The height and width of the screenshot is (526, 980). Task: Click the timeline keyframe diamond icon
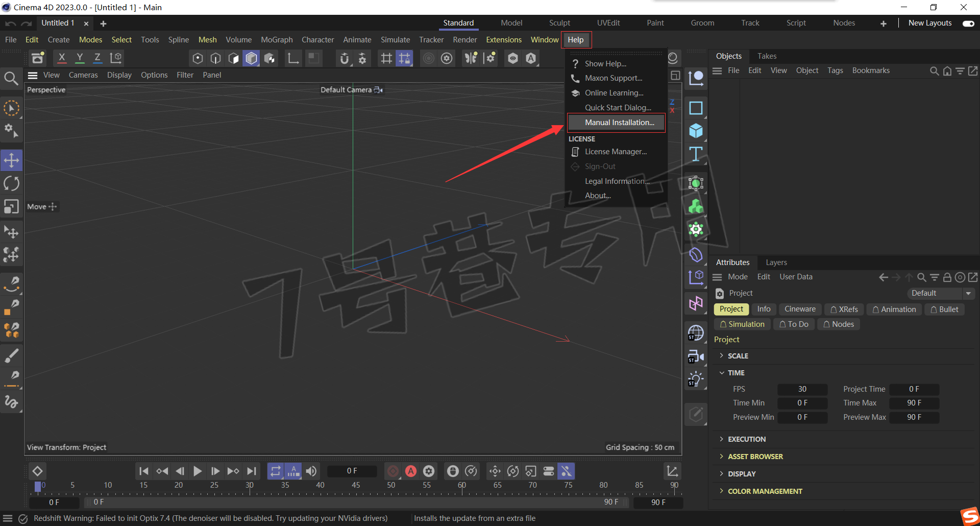(x=37, y=471)
